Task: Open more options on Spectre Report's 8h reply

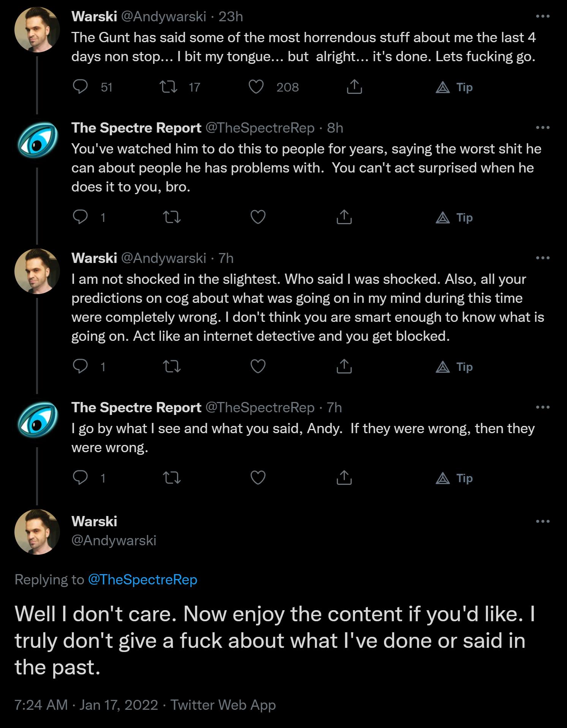Action: pos(543,128)
